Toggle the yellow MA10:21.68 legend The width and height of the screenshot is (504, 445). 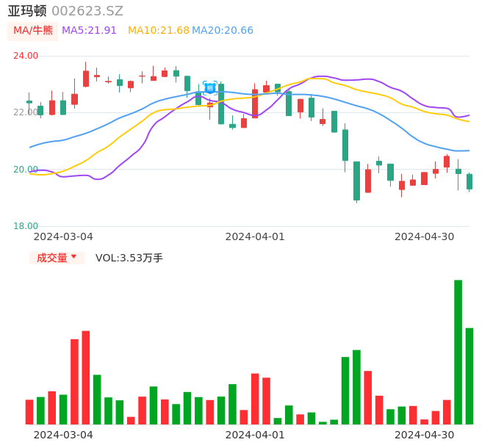click(x=158, y=31)
